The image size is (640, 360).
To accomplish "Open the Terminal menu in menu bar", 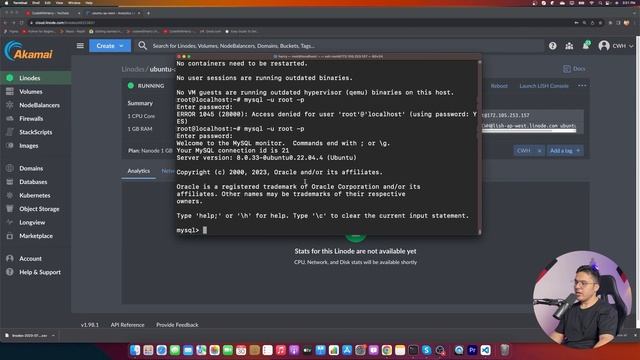I will coord(20,2).
